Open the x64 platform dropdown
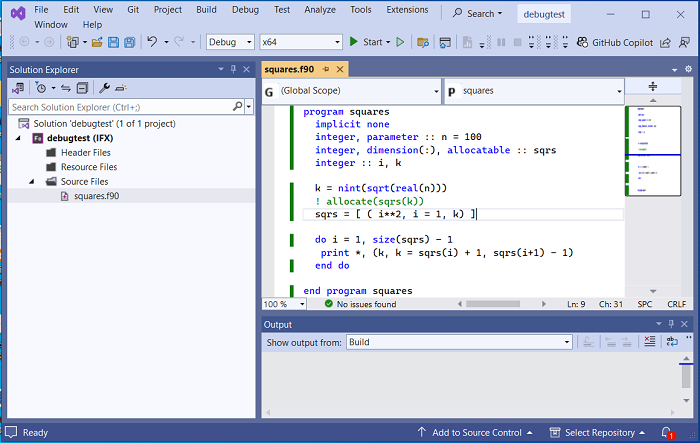This screenshot has width=700, height=443. point(299,42)
